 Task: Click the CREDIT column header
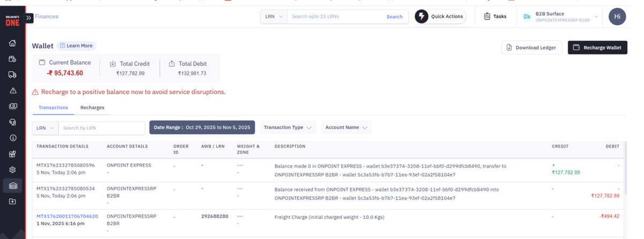560,146
